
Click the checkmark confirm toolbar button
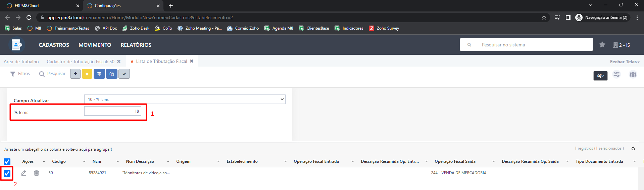124,74
